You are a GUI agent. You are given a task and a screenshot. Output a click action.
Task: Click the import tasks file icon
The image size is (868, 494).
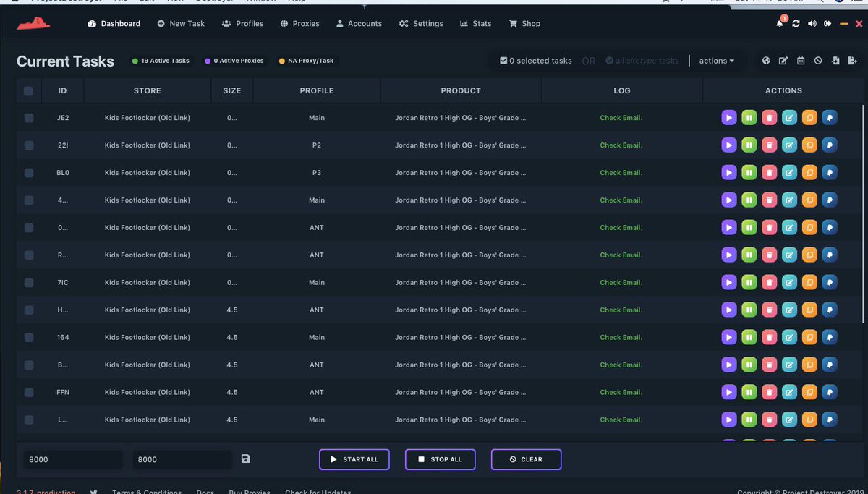[835, 61]
